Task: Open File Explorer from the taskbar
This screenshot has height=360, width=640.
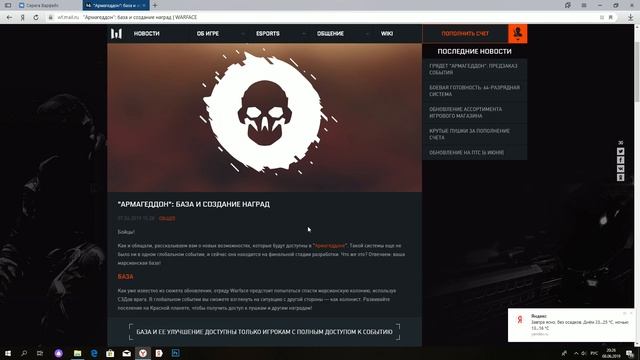Action: pyautogui.click(x=78, y=353)
